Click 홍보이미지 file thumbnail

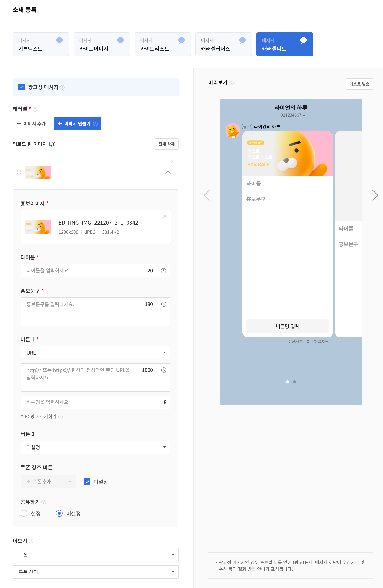(38, 227)
